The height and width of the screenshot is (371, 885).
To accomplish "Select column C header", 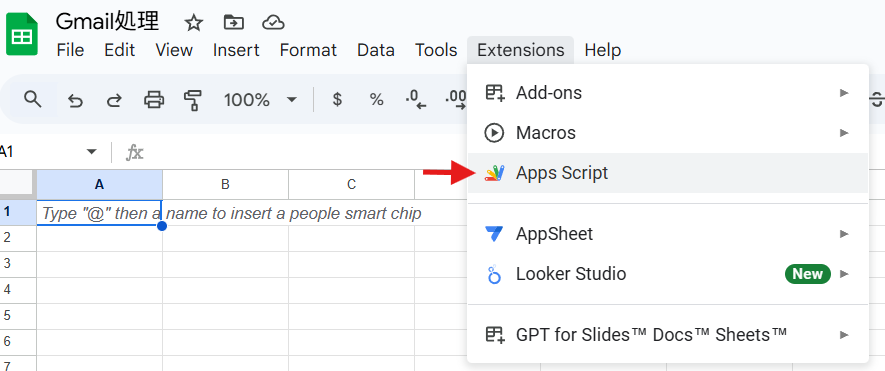I will 352,184.
